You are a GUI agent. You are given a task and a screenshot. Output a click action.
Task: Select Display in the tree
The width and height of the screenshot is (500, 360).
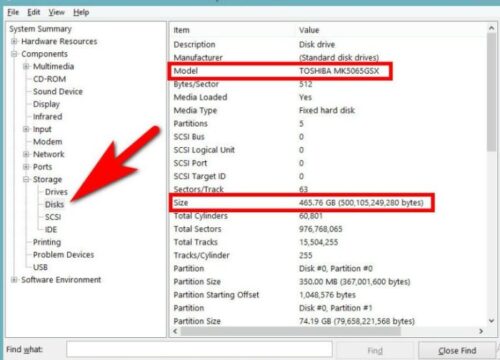pyautogui.click(x=46, y=104)
